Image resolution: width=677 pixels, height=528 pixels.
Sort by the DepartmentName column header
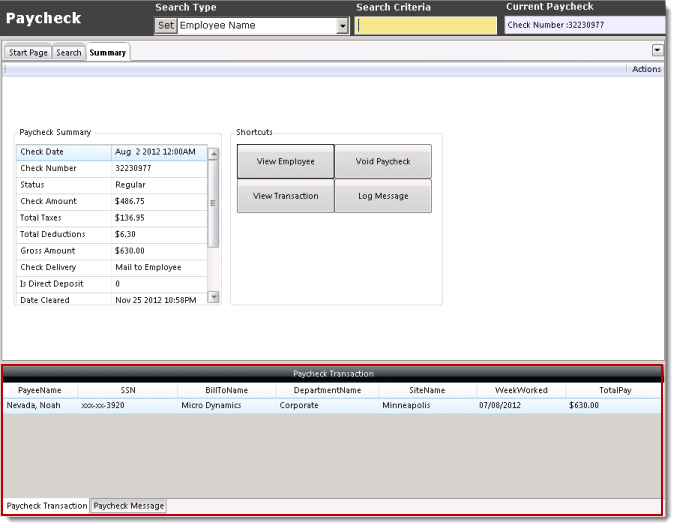point(327,390)
